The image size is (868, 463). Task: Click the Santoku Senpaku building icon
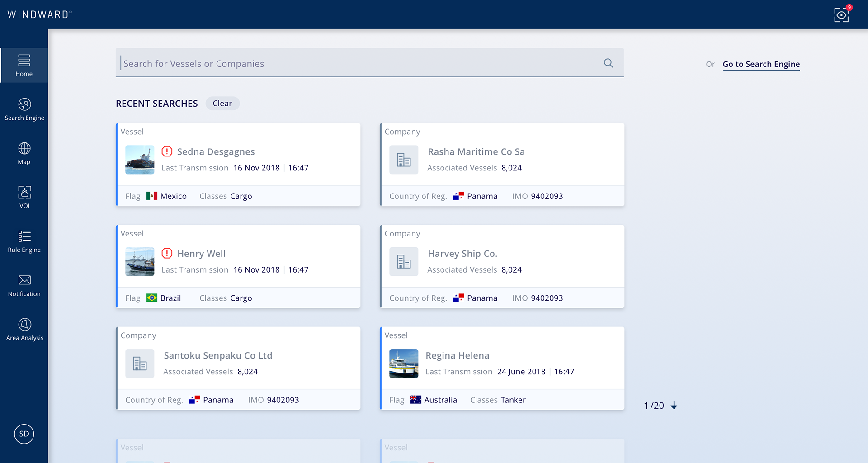[140, 364]
